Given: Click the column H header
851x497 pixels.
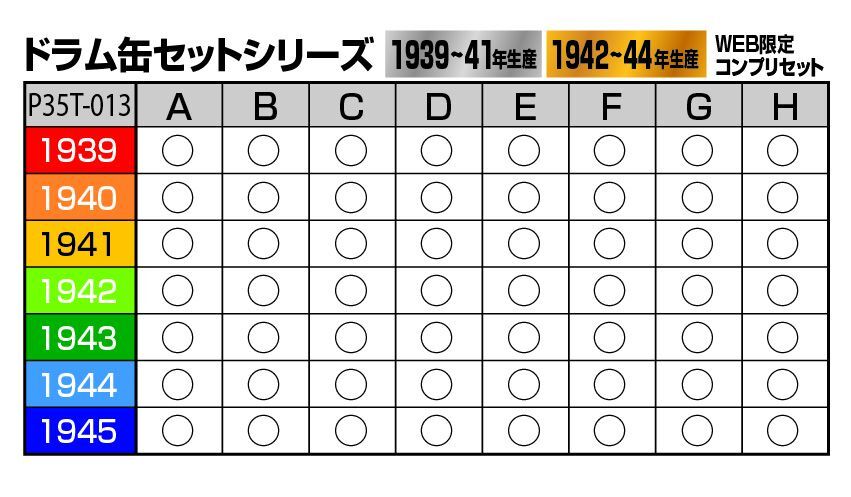Looking at the screenshot, I should click(784, 106).
